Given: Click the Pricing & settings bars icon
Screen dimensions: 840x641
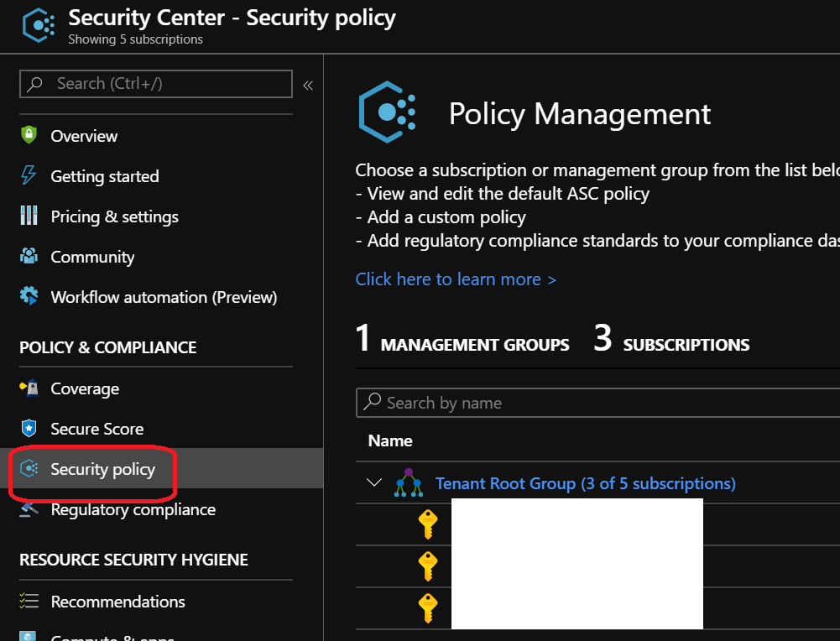Looking at the screenshot, I should click(29, 216).
